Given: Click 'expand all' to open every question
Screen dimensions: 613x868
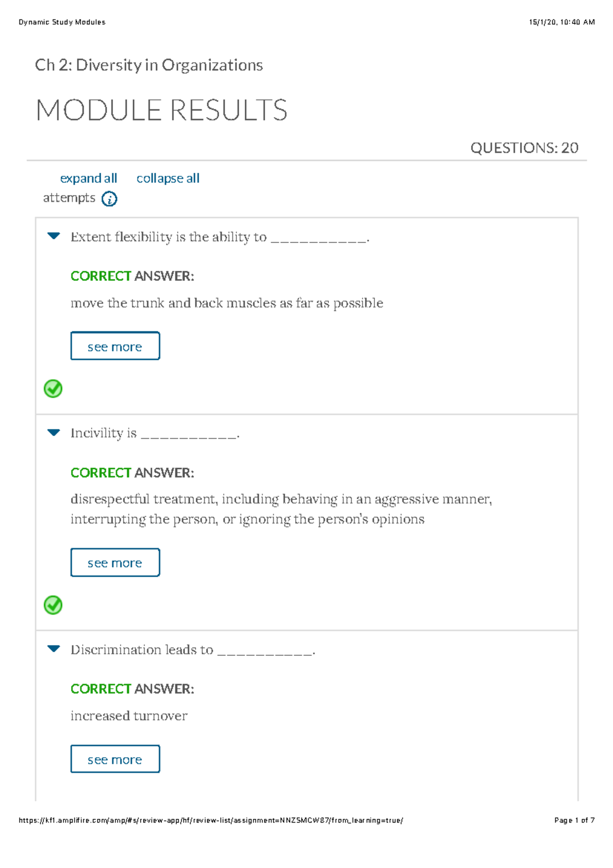Looking at the screenshot, I should pyautogui.click(x=88, y=178).
